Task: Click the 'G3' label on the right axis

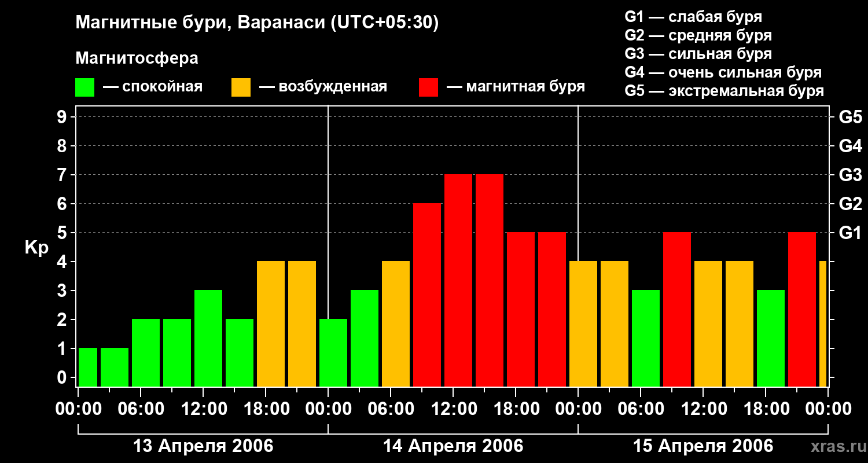Action: 851,175
